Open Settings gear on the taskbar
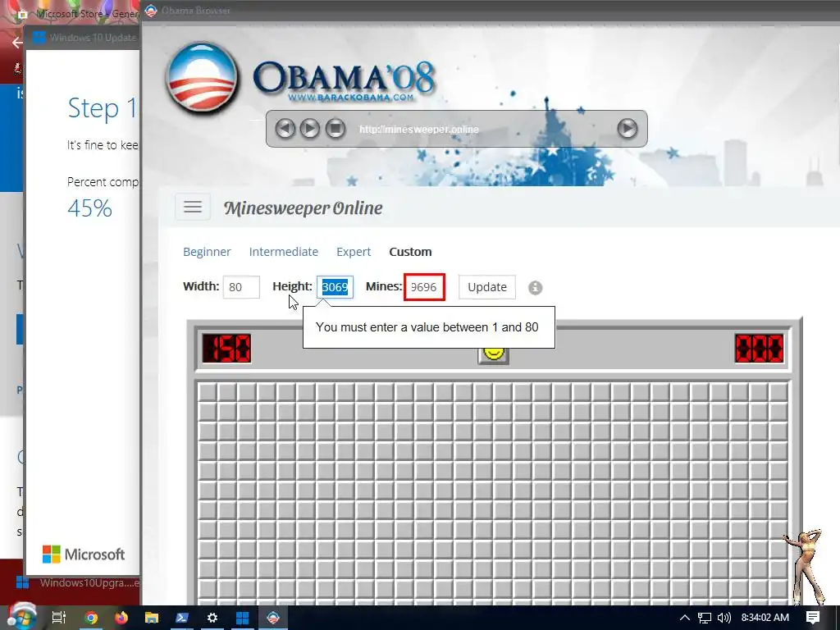840x630 pixels. [x=212, y=618]
